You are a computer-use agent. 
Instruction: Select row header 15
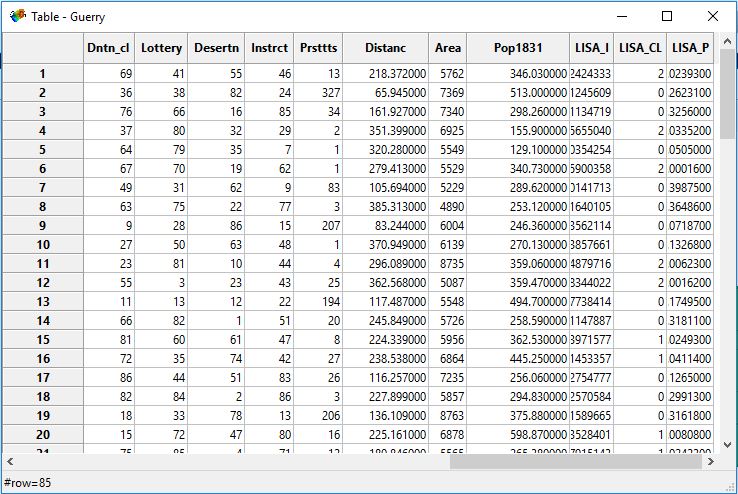(43, 340)
